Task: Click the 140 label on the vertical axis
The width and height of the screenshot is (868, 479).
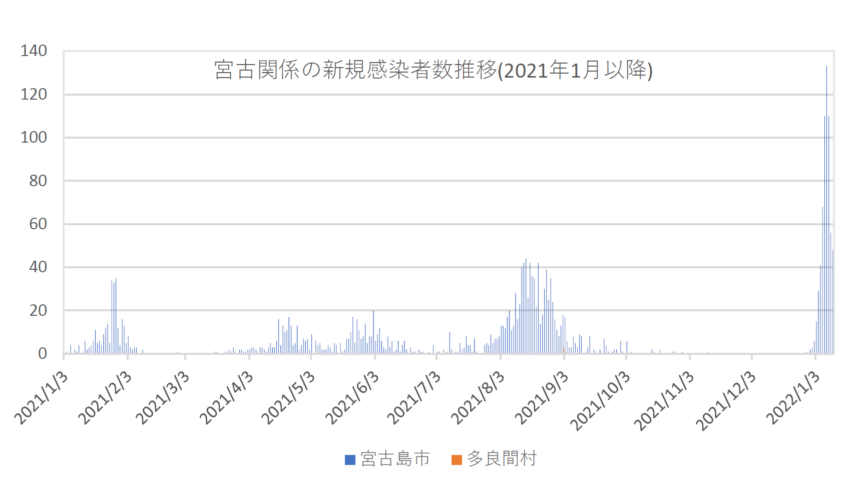Action: point(34,51)
